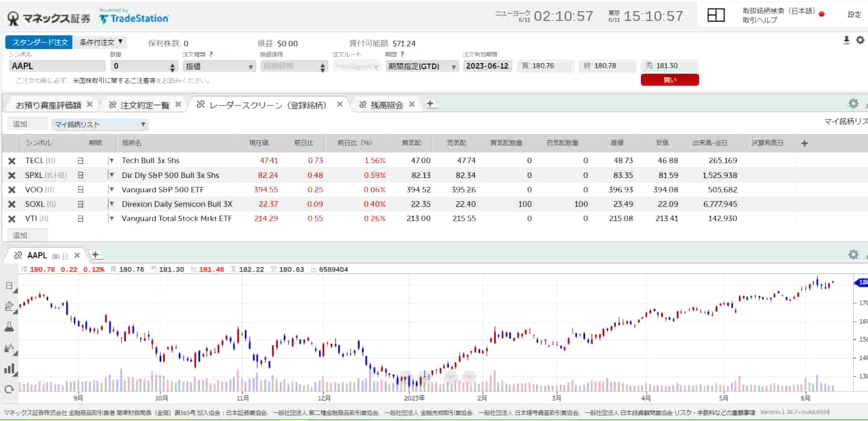Open order type dropdown showing 指値
Screen dimensions: 868x421
pyautogui.click(x=219, y=66)
